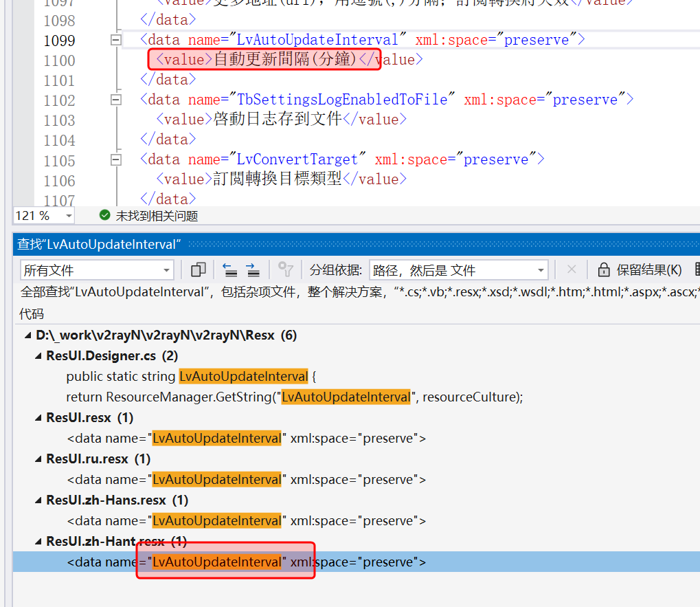Click the copy results icon in find toolbar

[199, 270]
